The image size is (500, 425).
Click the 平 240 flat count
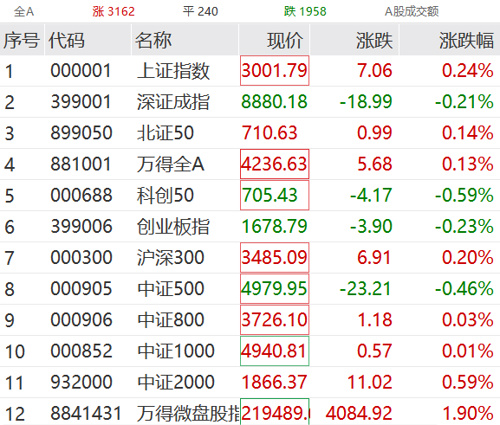(x=200, y=12)
